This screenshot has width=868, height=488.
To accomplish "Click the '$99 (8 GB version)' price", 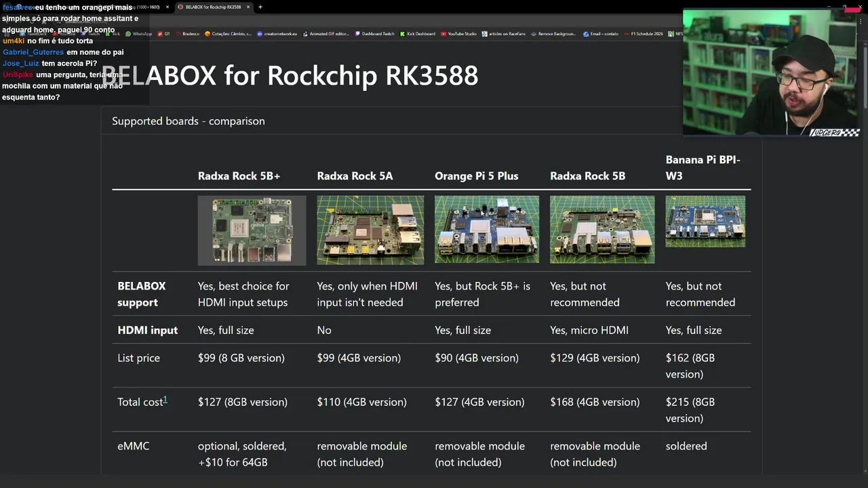I will tap(241, 358).
